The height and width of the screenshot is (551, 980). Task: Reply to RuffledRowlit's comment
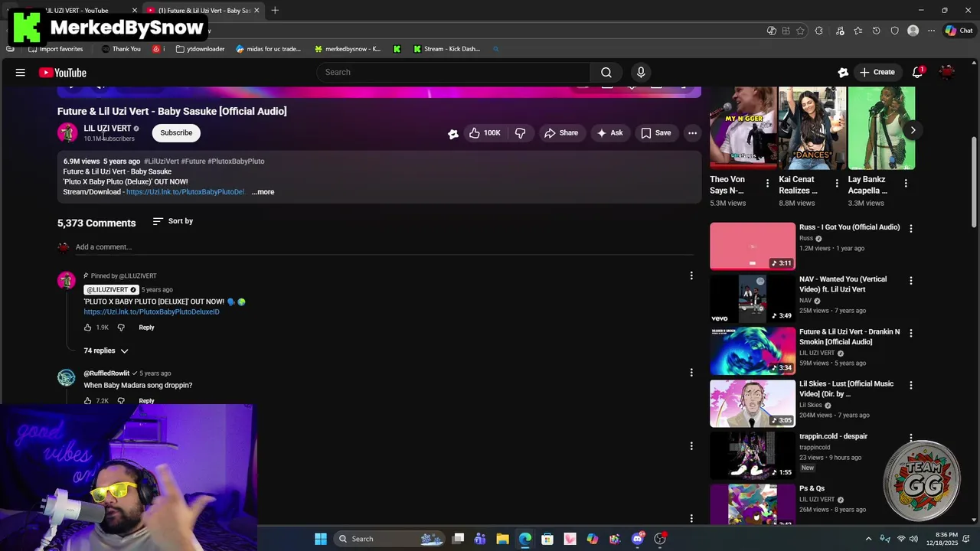146,401
